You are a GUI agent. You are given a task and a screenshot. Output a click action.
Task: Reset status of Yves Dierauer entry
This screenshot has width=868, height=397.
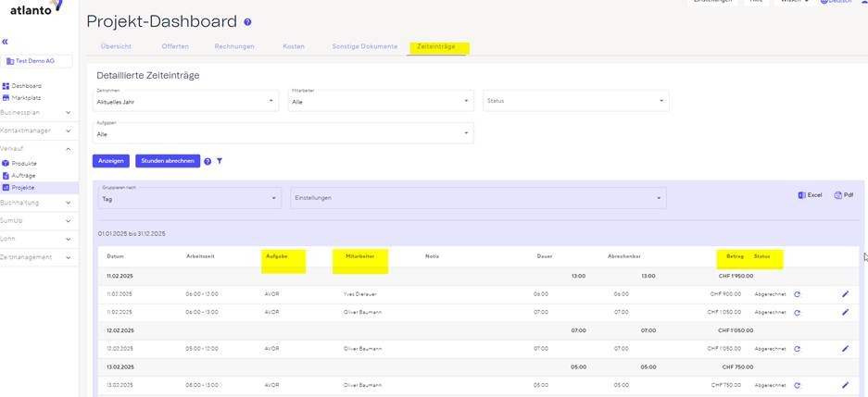(x=798, y=294)
